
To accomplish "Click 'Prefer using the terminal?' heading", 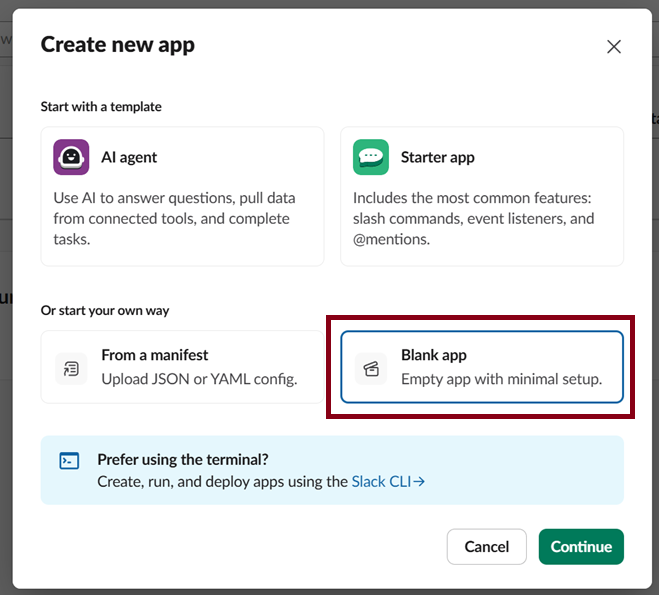I will [183, 460].
